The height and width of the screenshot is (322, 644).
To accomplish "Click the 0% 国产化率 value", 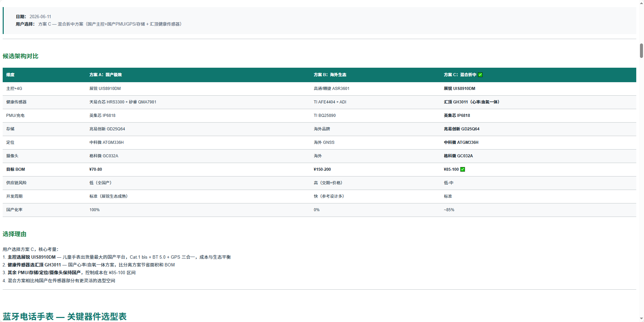I will tap(317, 210).
